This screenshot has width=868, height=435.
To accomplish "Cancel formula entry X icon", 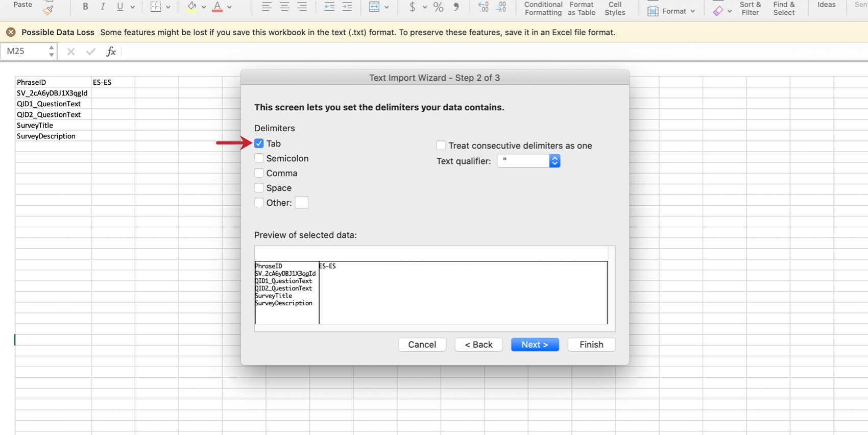I will pyautogui.click(x=71, y=51).
